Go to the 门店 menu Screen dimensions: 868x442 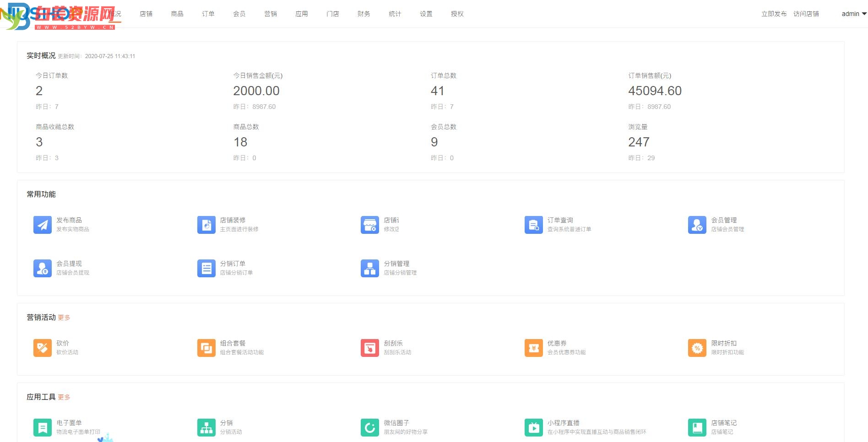(x=333, y=14)
